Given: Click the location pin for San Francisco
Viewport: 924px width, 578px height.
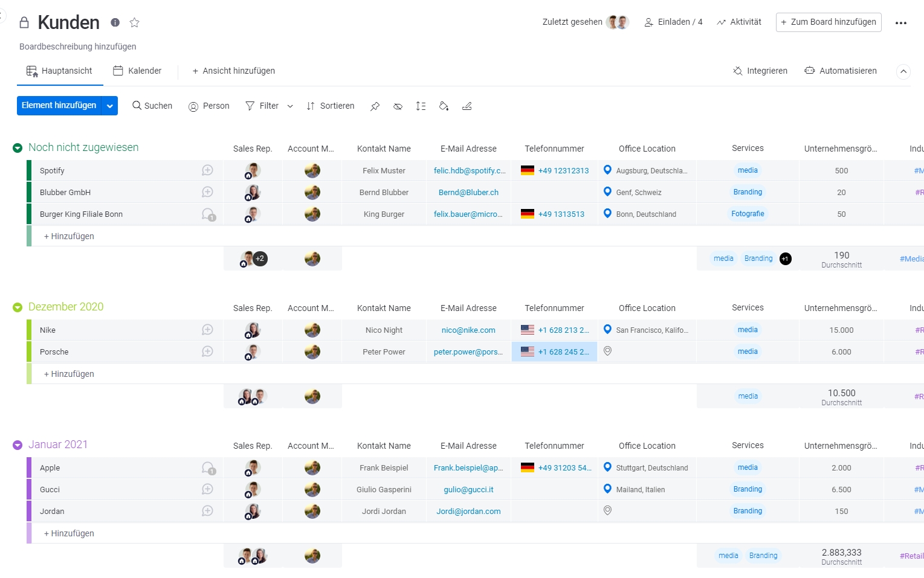Looking at the screenshot, I should (x=607, y=329).
